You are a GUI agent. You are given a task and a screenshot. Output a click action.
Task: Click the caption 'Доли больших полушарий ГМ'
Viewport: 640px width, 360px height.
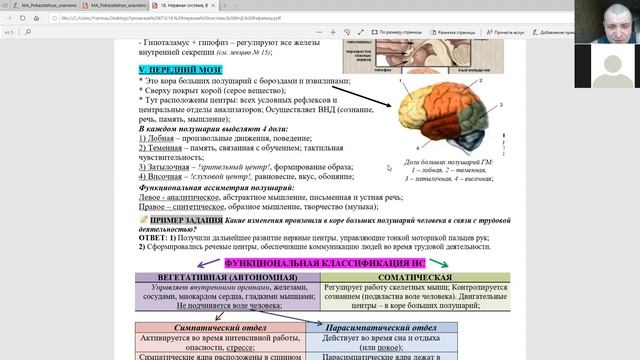pos(449,162)
